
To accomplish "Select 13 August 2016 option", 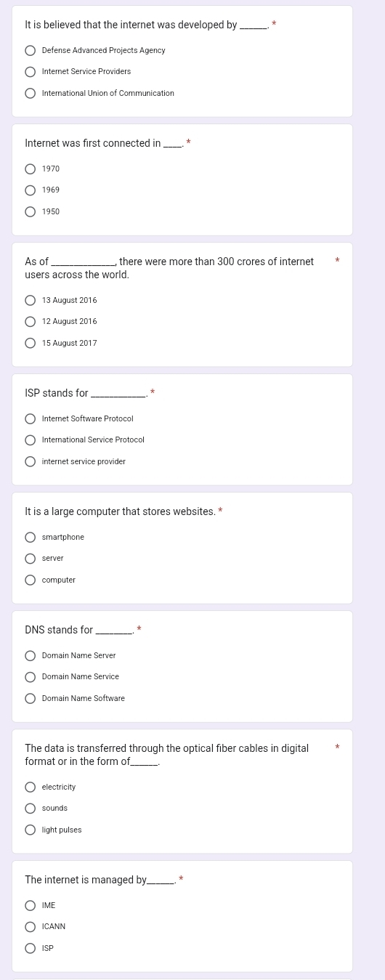I will (x=31, y=301).
